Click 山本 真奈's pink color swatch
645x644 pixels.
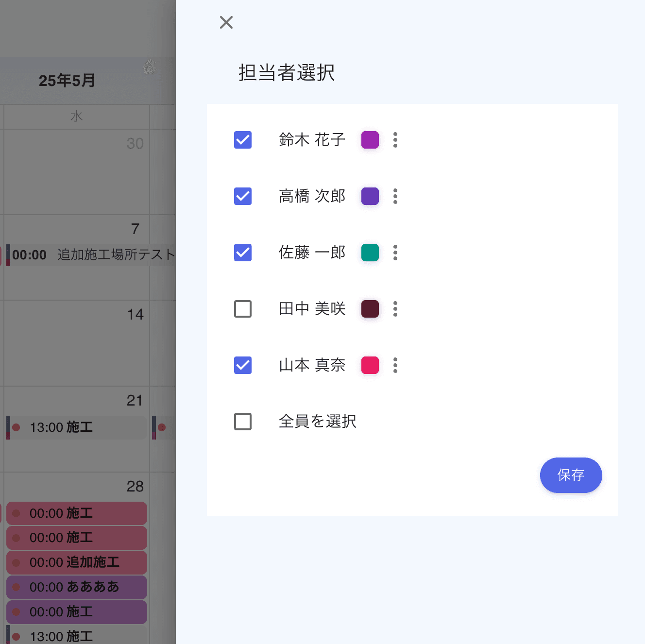tap(370, 365)
